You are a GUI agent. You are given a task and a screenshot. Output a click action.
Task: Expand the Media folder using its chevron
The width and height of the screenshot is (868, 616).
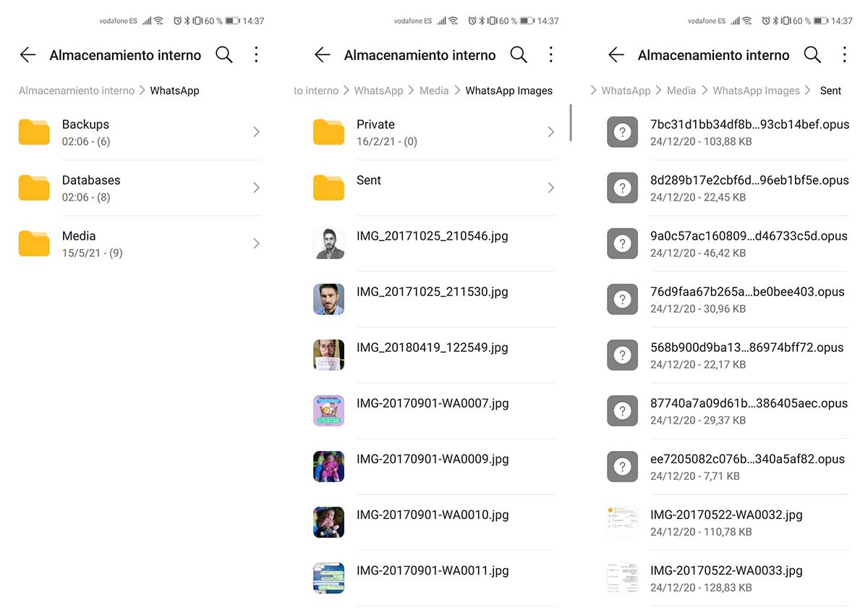pyautogui.click(x=256, y=244)
